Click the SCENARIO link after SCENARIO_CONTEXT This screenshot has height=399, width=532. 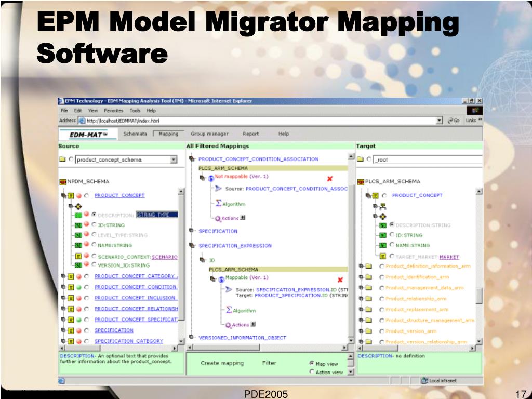point(165,257)
